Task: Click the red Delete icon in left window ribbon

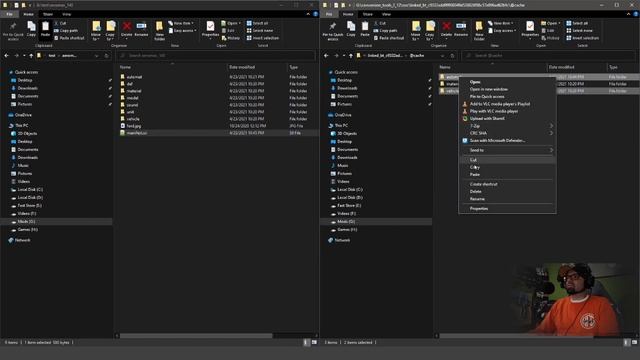Action: click(127, 29)
